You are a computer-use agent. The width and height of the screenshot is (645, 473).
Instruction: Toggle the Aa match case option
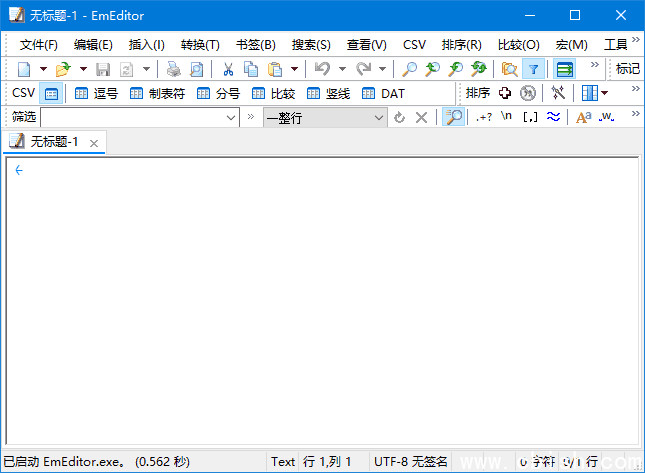(583, 118)
